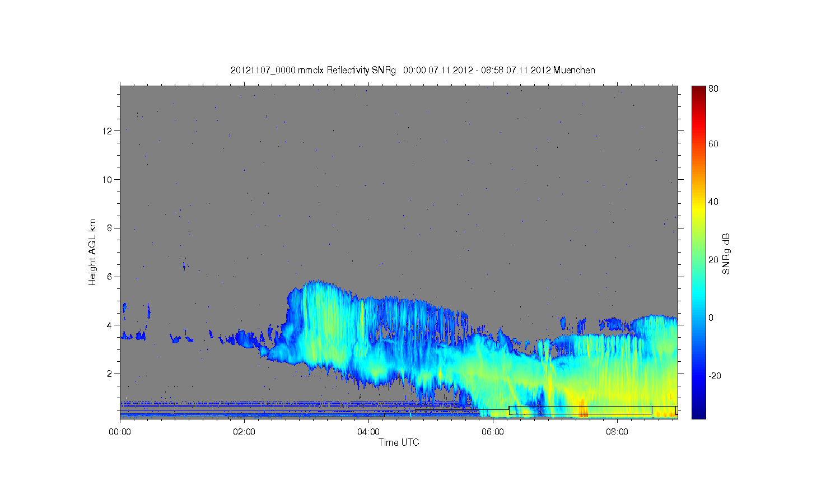Screen dimensions: 840x504
Task: Click the 'Time UTC' axis label
Action: click(399, 442)
